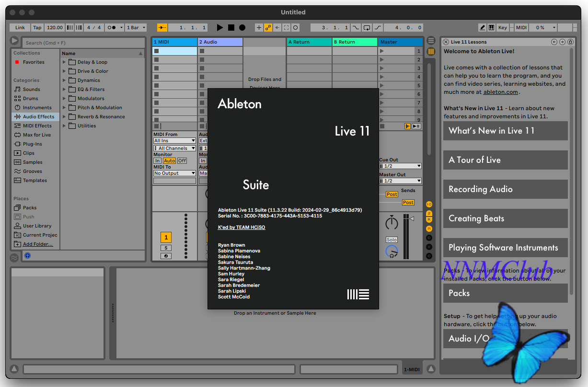
Task: Click the MIDI Arrangement Overdub plus icon
Action: click(259, 28)
